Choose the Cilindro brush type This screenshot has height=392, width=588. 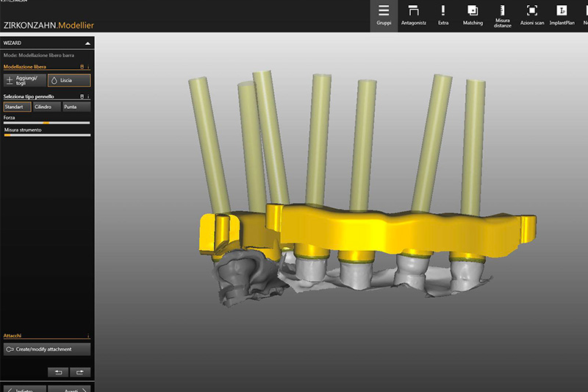(46, 107)
